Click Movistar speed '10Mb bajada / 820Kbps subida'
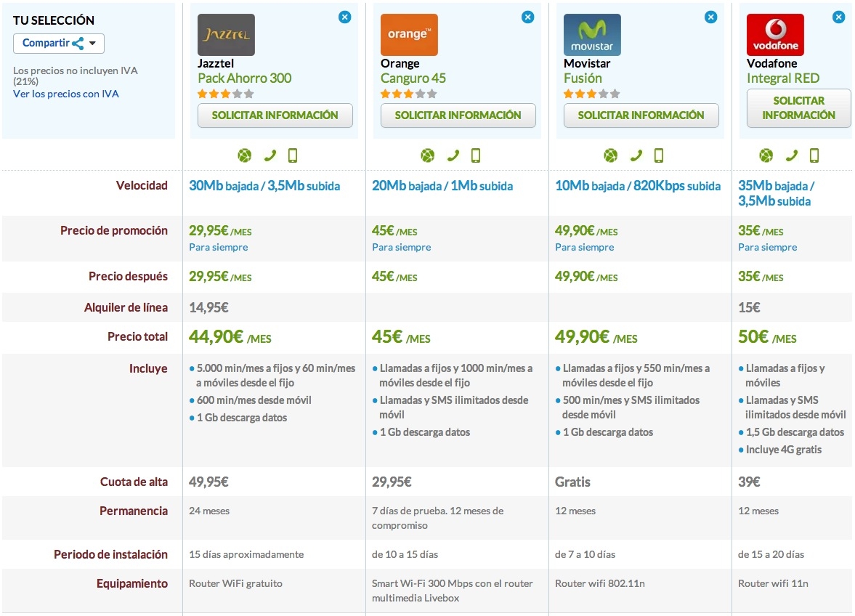Viewport: 855px width, 616px height. (x=638, y=186)
